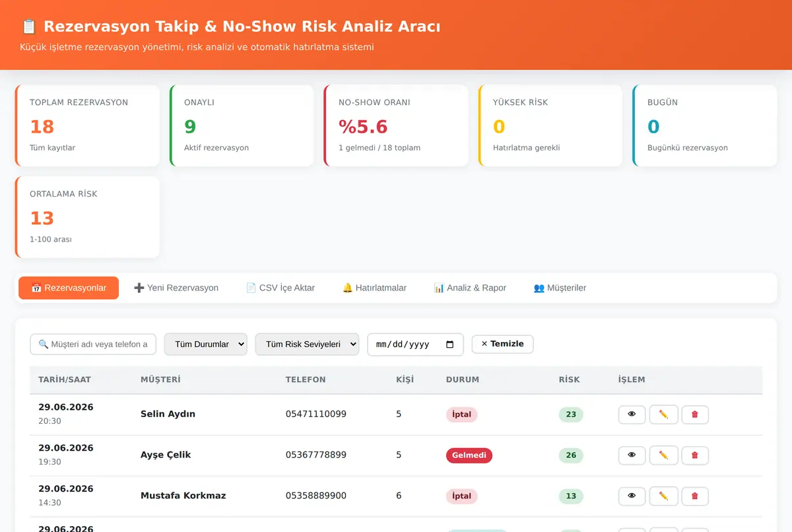This screenshot has height=532, width=792.
Task: Edit Ayşe Çelik's reservation with pencil icon
Action: (663, 455)
